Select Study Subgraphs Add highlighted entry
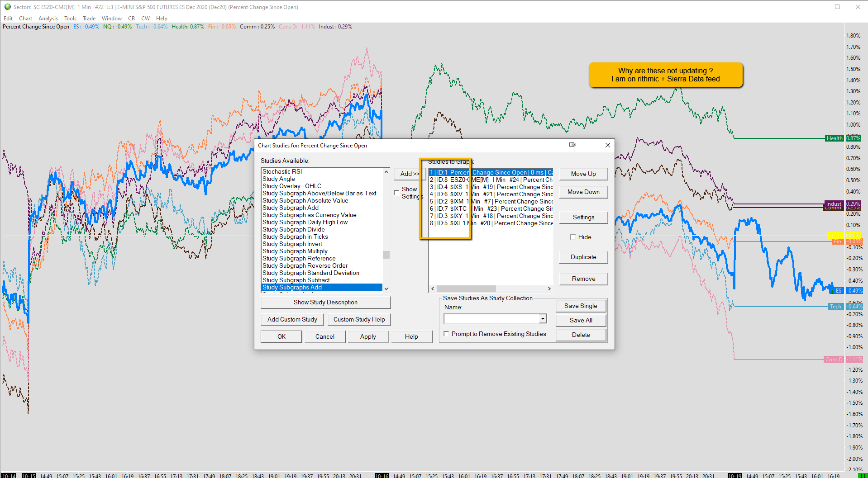The image size is (868, 478). tap(322, 287)
